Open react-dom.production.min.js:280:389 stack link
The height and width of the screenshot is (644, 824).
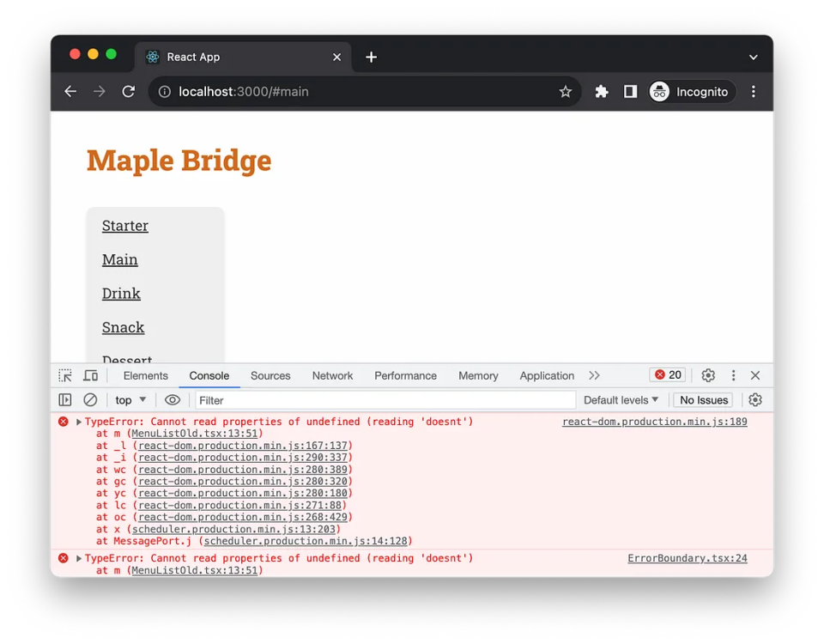tap(243, 470)
